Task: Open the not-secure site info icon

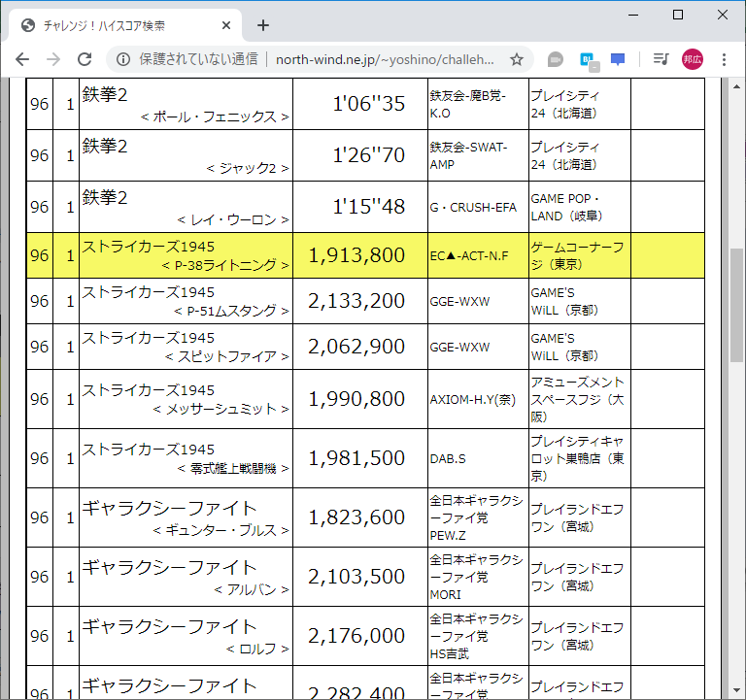Action: (123, 59)
